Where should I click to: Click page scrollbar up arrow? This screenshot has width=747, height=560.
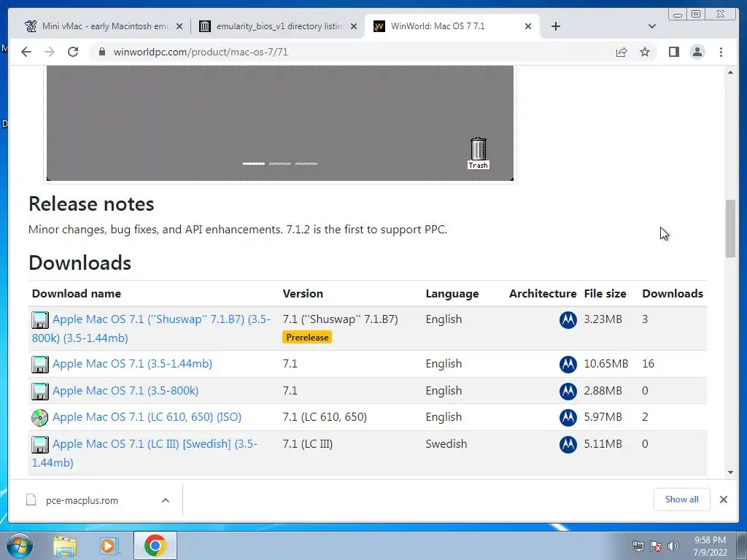pyautogui.click(x=730, y=72)
